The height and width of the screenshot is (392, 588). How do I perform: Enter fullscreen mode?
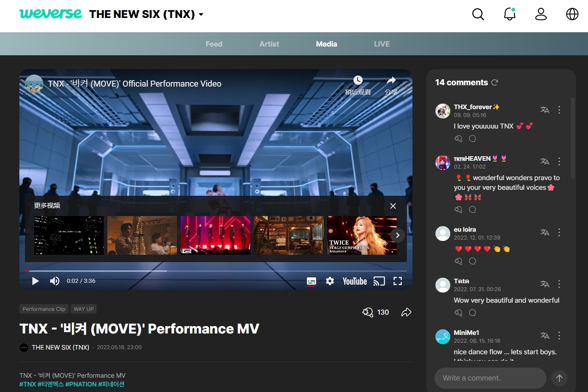pos(398,281)
